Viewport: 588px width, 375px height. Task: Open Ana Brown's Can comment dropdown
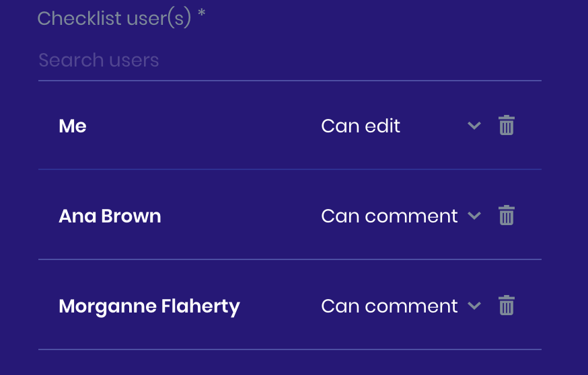401,216
